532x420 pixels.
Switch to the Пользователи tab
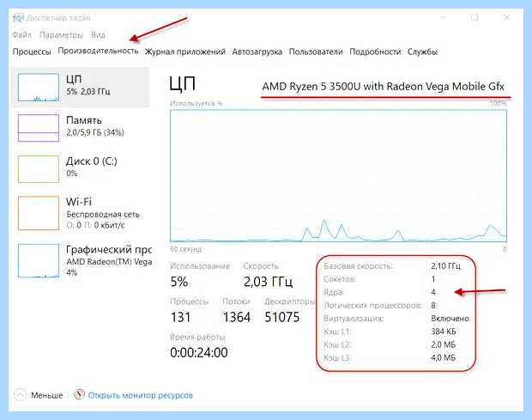[316, 52]
